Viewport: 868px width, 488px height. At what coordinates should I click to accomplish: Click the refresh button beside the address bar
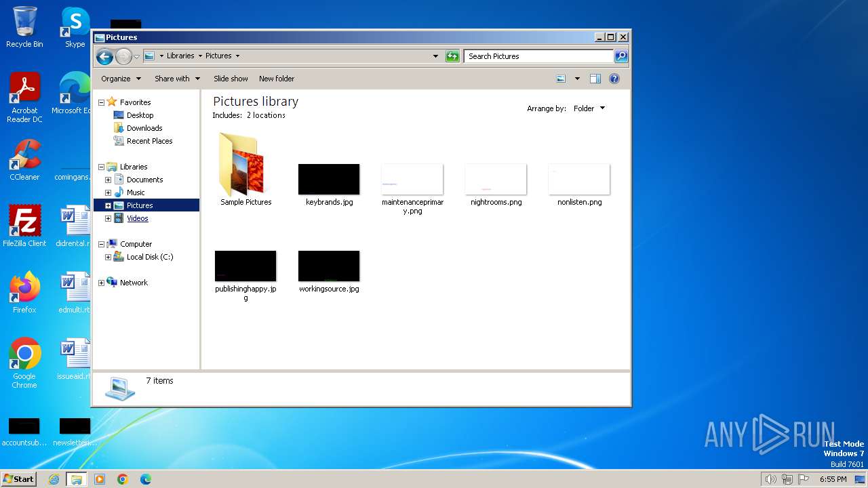[x=452, y=56]
